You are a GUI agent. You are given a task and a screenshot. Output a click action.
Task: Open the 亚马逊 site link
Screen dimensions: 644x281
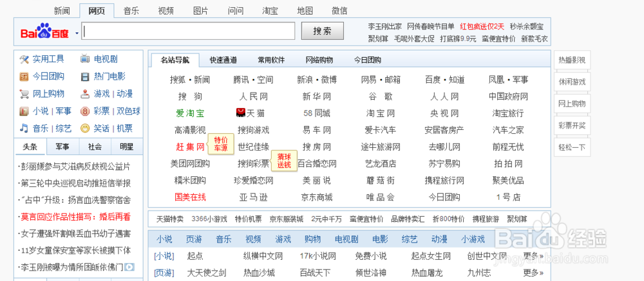253,197
